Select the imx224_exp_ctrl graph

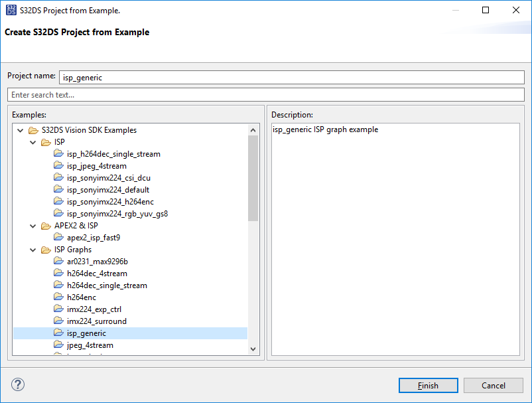pos(94,309)
